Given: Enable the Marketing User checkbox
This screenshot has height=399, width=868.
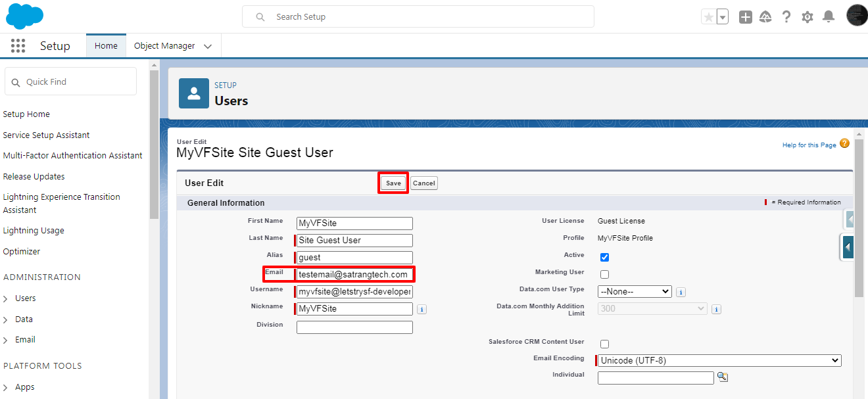Looking at the screenshot, I should click(604, 274).
